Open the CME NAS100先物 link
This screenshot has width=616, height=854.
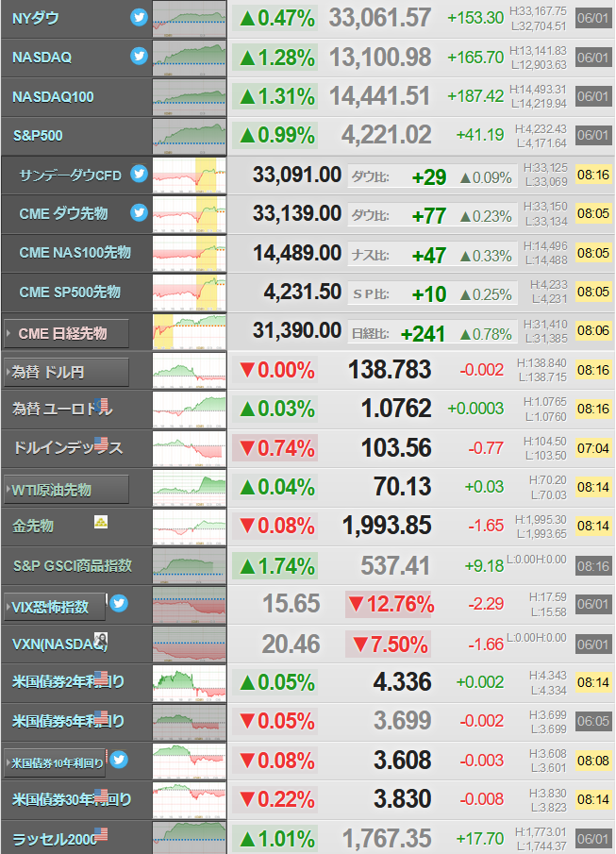tap(75, 253)
